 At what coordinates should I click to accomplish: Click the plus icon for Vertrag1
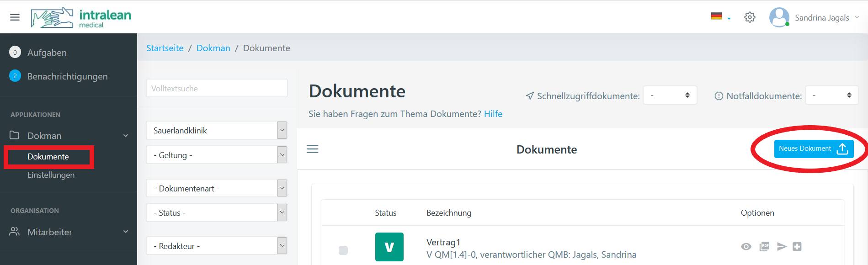click(797, 247)
